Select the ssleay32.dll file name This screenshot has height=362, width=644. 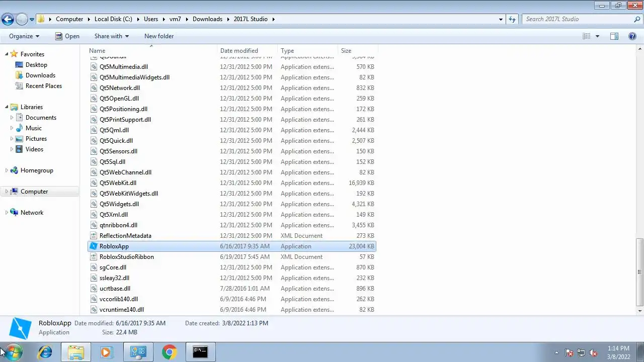click(114, 278)
